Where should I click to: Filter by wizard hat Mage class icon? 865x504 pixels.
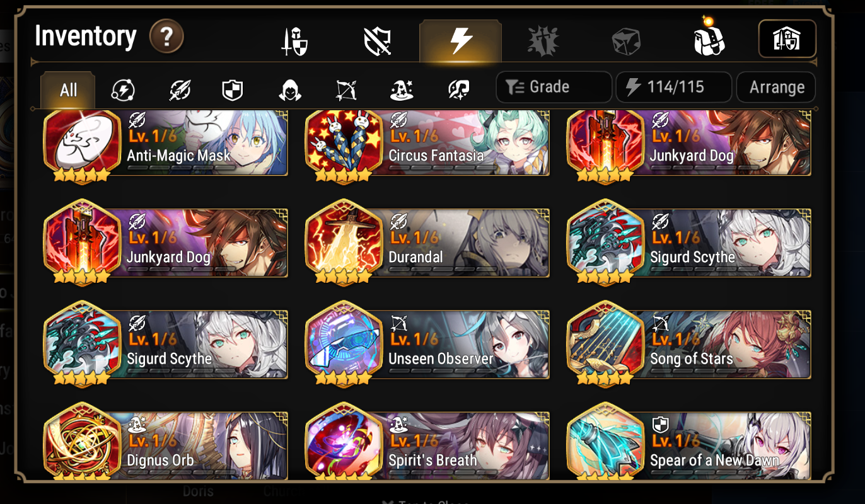(402, 90)
